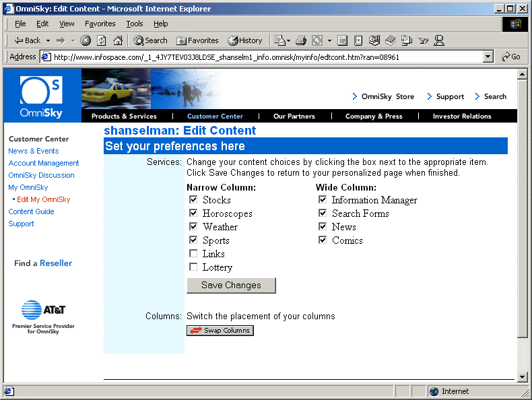The width and height of the screenshot is (532, 400).
Task: Select the Customer Center nav tab
Action: click(x=215, y=116)
